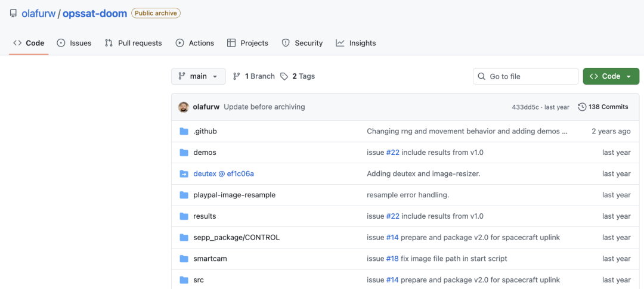Open commit hash 433dd5c
The height and width of the screenshot is (289, 644).
click(526, 107)
